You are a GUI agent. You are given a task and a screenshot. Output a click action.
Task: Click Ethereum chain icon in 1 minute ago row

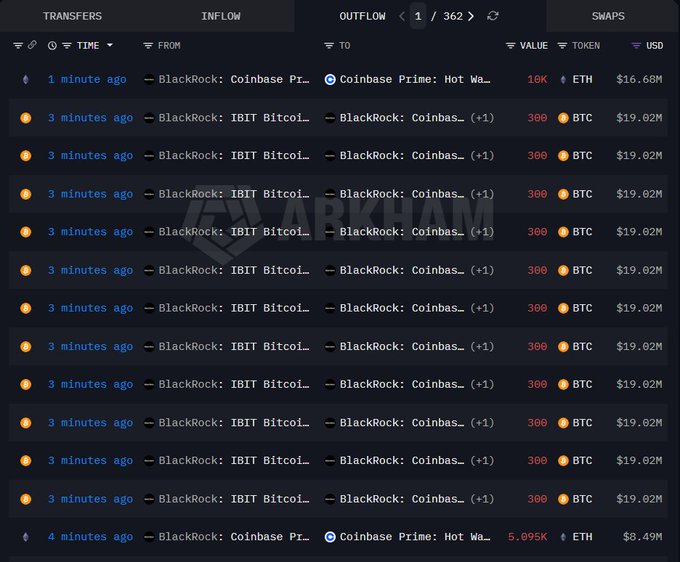pyautogui.click(x=26, y=79)
